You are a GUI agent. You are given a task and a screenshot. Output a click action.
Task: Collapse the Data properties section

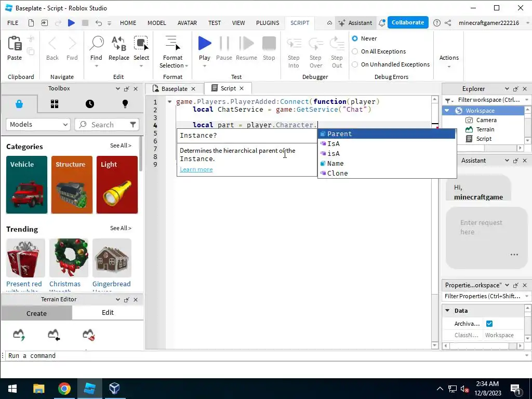click(447, 311)
